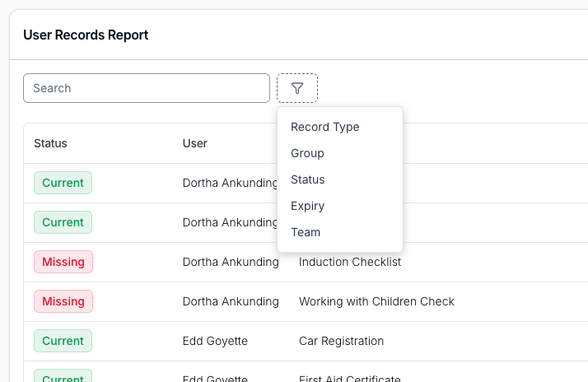Open the Car Registration record
Screen dimensions: 588x382
click(341, 341)
